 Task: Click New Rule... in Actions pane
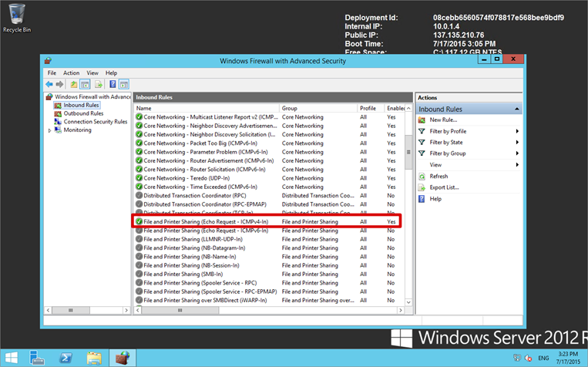tap(443, 120)
